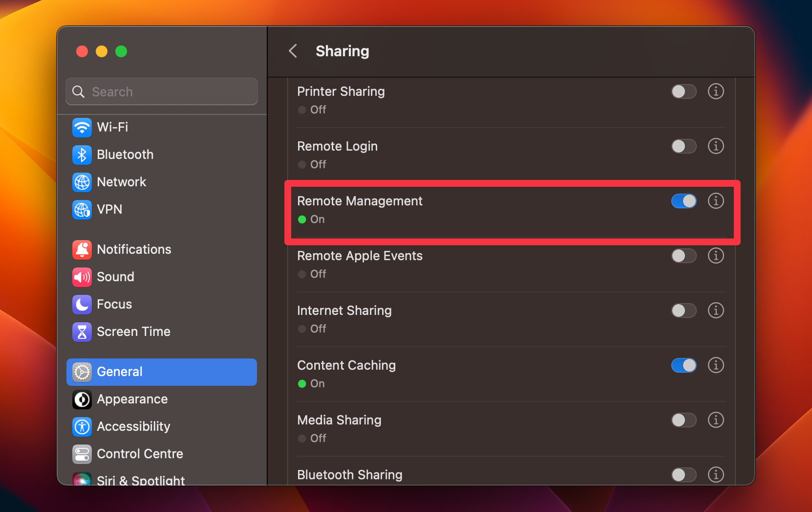
Task: Select the Focus moon icon
Action: [82, 304]
